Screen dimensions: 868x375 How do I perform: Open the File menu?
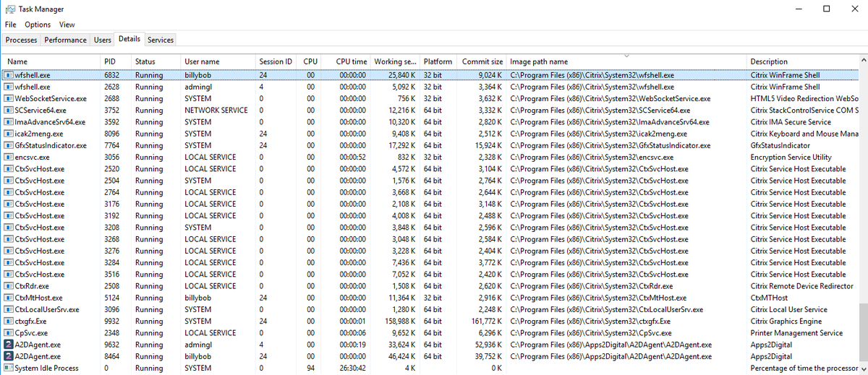(x=11, y=25)
